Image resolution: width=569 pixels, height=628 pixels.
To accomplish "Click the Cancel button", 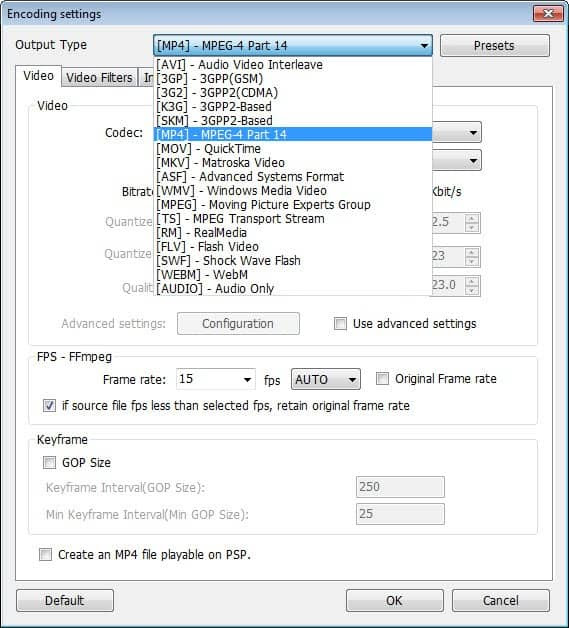I will (501, 600).
